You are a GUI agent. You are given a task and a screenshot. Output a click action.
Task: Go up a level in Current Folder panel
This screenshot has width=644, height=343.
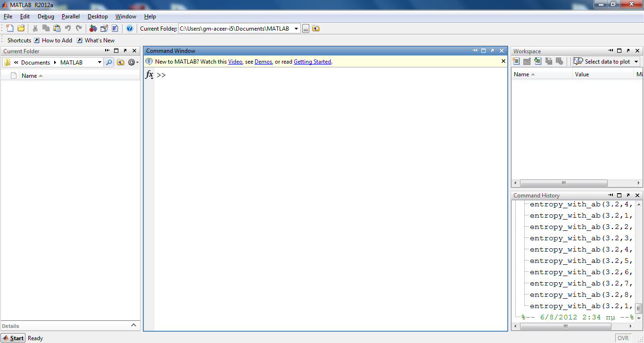pyautogui.click(x=121, y=62)
